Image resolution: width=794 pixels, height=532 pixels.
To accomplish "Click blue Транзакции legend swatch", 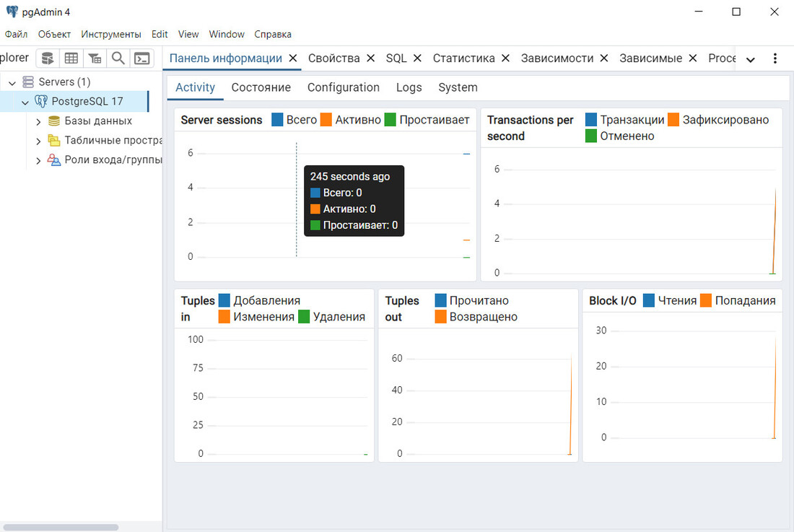I will click(591, 119).
